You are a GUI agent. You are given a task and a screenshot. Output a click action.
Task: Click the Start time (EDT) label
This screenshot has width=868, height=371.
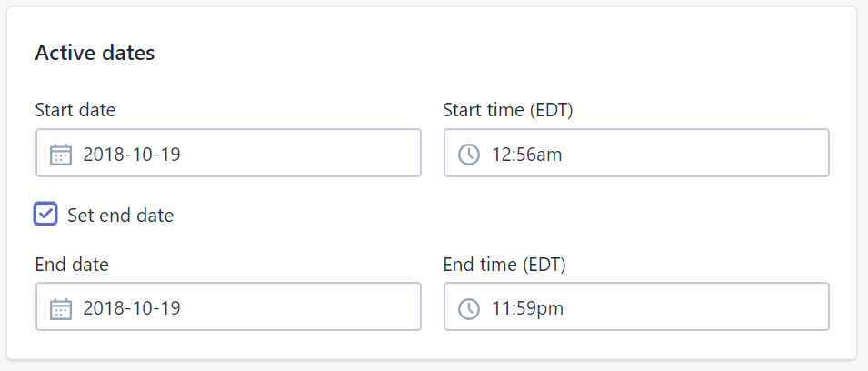pyautogui.click(x=508, y=111)
